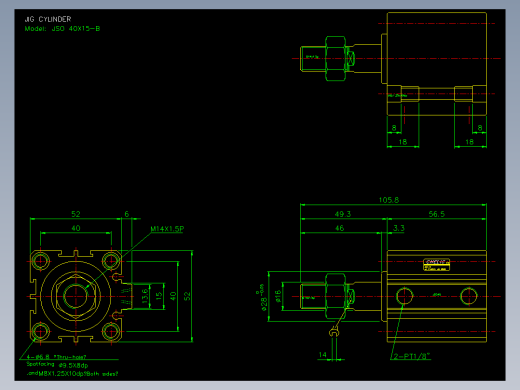Click the 3.3 dimension text
The width and height of the screenshot is (520, 390).
tap(399, 228)
